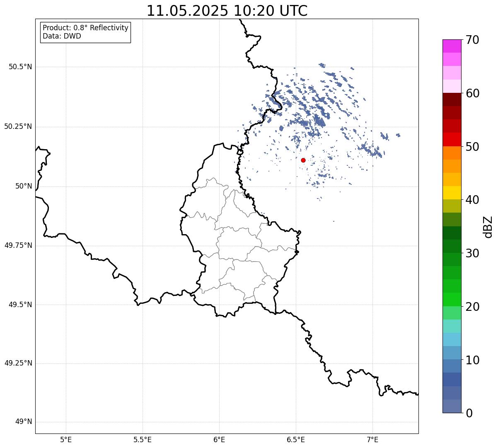Image resolution: width=498 pixels, height=448 pixels.
Task: Pick the orange swatch just below 50 dBZ
Action: click(x=452, y=153)
